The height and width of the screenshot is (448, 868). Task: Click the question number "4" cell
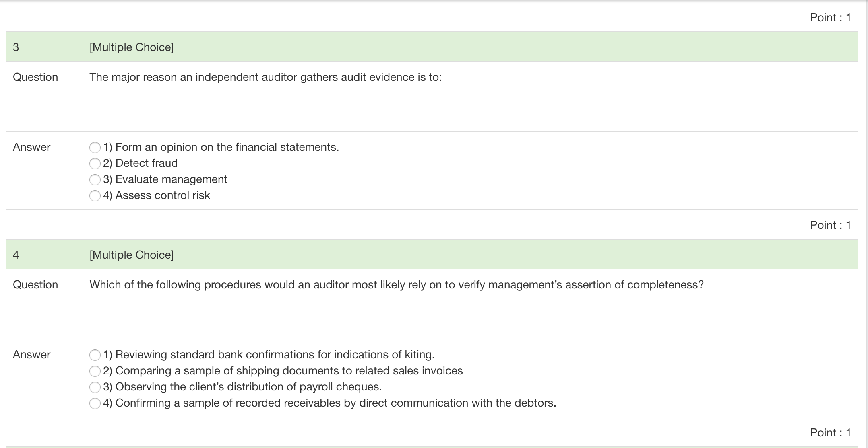pos(15,255)
